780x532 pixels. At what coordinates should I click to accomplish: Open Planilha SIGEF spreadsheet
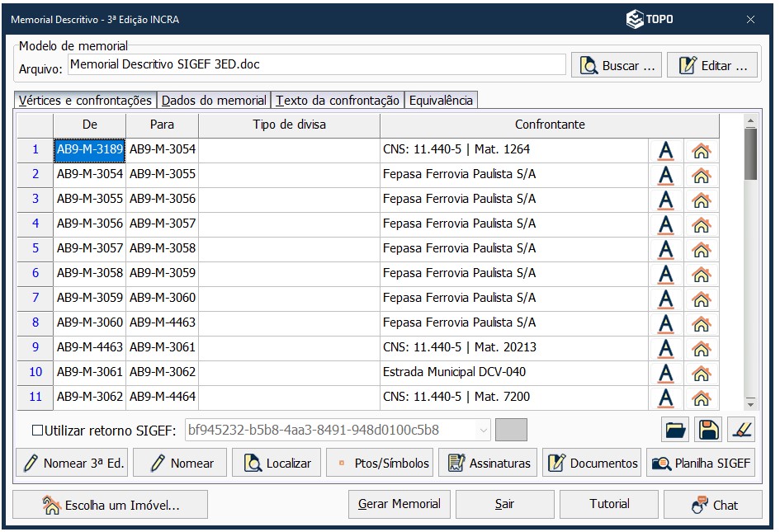point(701,464)
